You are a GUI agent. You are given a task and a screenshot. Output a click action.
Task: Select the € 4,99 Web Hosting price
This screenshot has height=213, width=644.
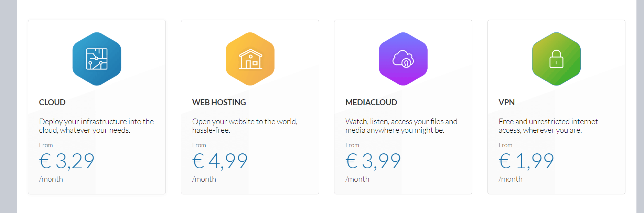pyautogui.click(x=220, y=161)
